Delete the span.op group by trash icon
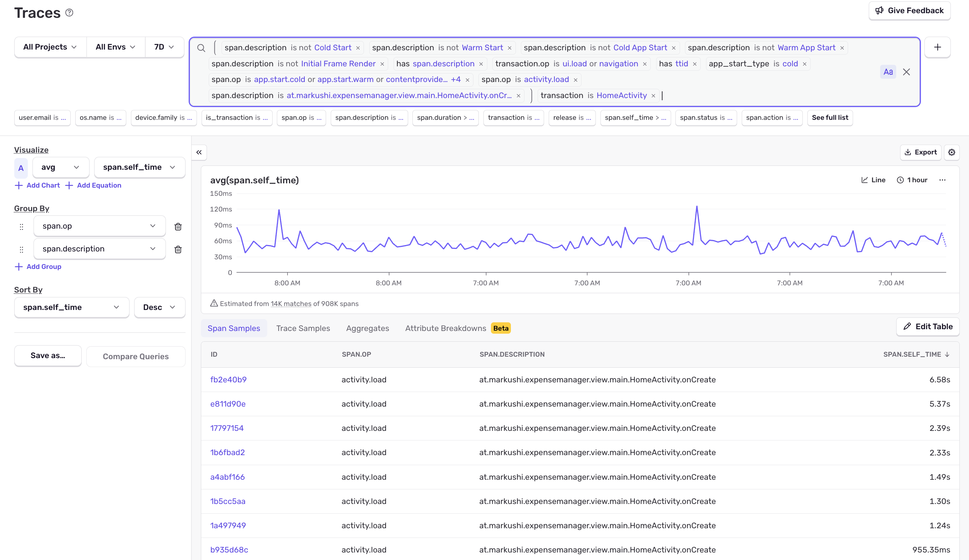969x560 pixels. coord(178,226)
